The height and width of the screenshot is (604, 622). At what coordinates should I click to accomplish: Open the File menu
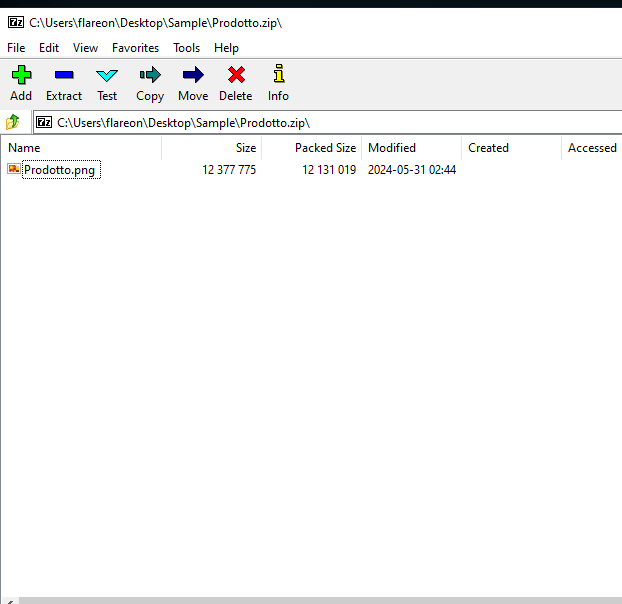[x=16, y=47]
